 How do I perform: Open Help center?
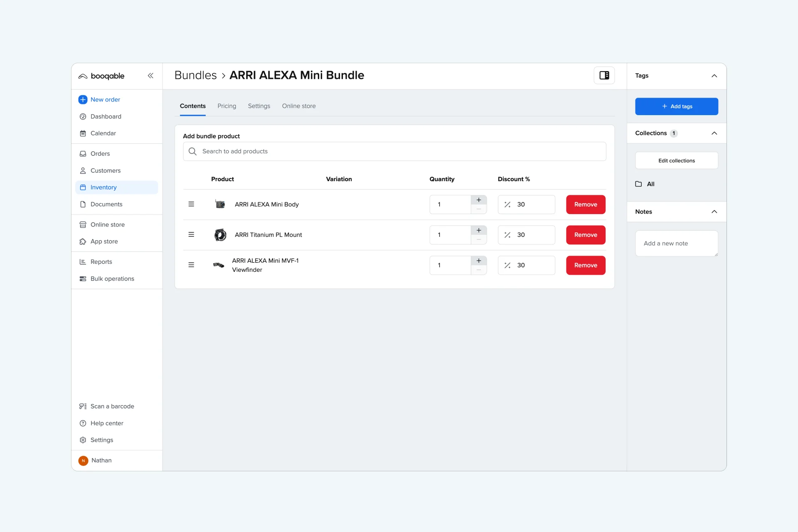107,424
